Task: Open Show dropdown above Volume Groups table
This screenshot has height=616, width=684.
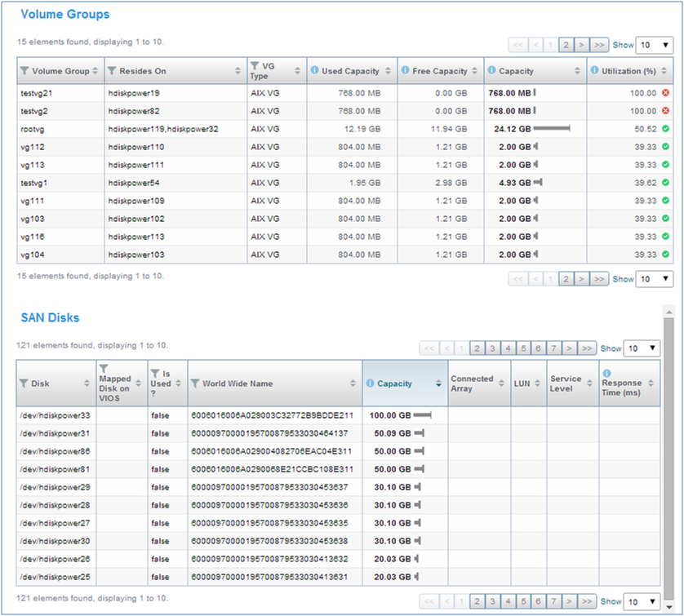Action: tap(654, 45)
